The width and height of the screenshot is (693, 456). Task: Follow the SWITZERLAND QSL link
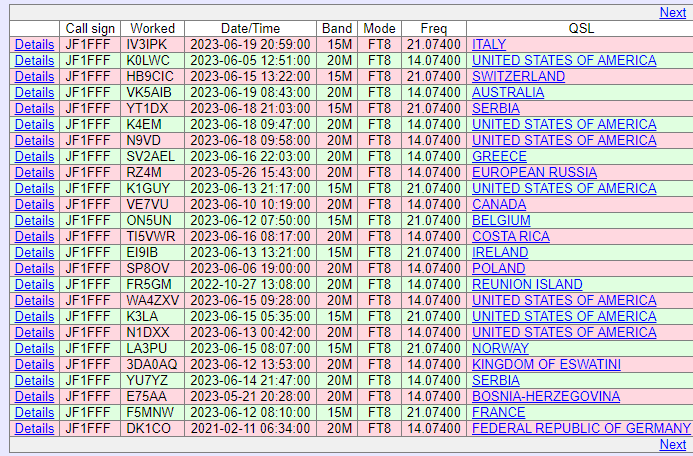[x=518, y=76]
